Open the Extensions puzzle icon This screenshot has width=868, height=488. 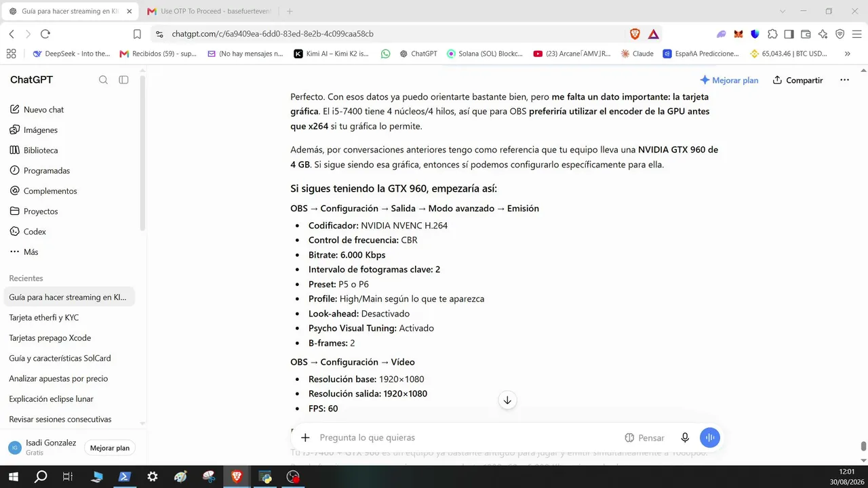pos(772,34)
